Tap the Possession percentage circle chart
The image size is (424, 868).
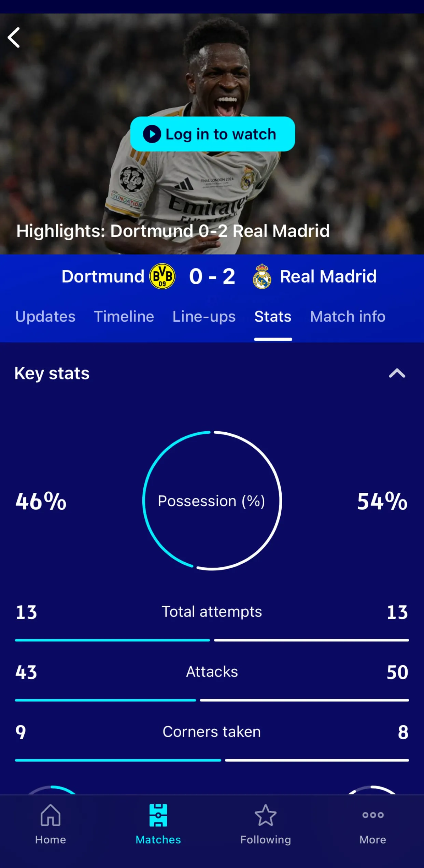pos(212,501)
